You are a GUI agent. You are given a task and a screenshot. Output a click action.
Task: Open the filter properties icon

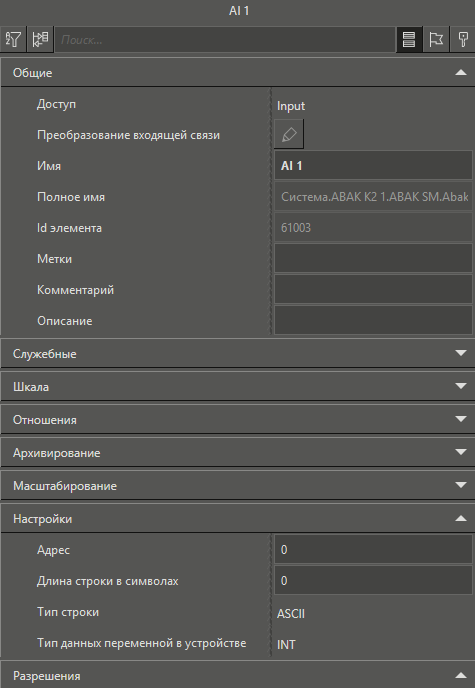(x=14, y=39)
